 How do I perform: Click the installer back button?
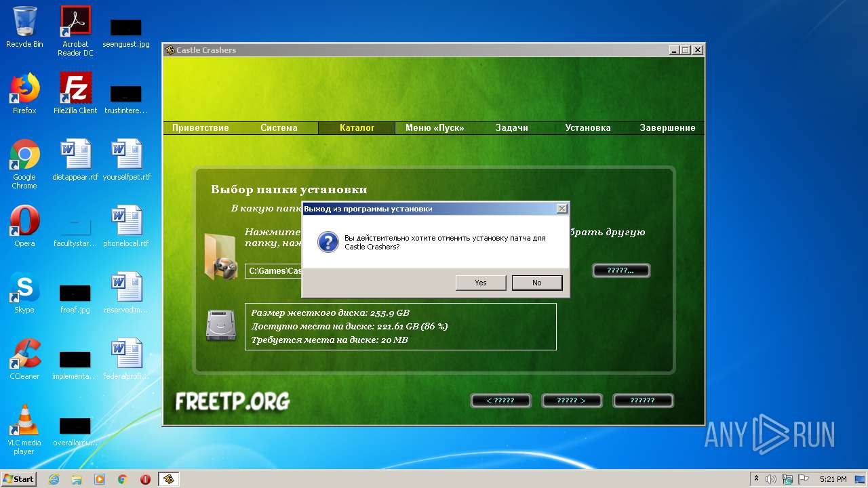(x=500, y=401)
